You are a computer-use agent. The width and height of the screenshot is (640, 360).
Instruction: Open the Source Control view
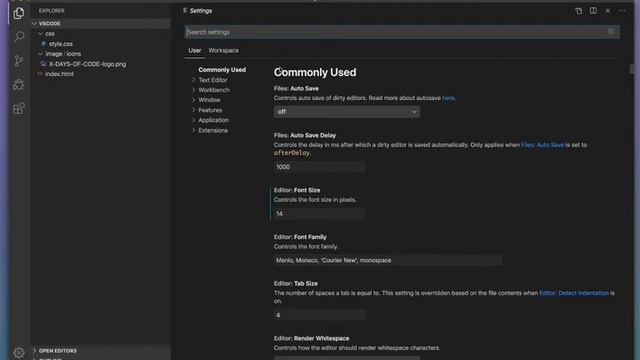pos(19,61)
